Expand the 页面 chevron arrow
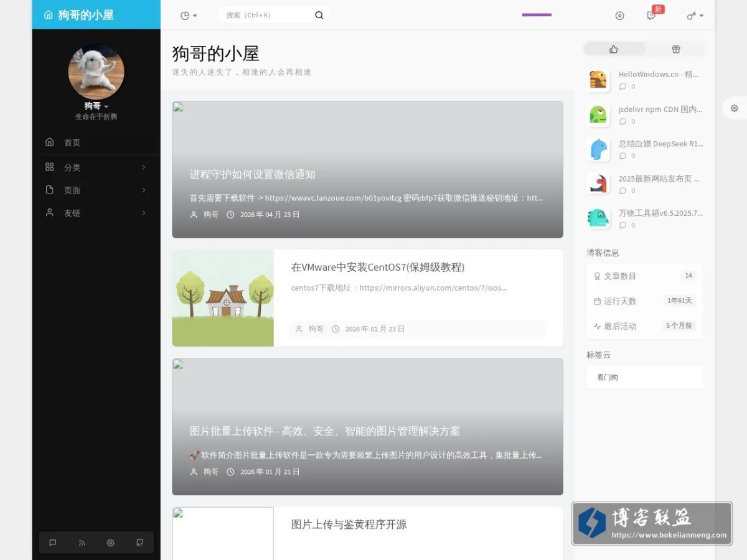This screenshot has width=747, height=560. (144, 190)
